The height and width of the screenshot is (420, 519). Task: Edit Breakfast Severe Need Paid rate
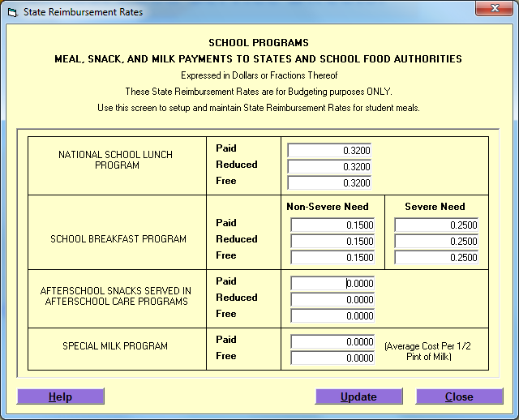436,225
